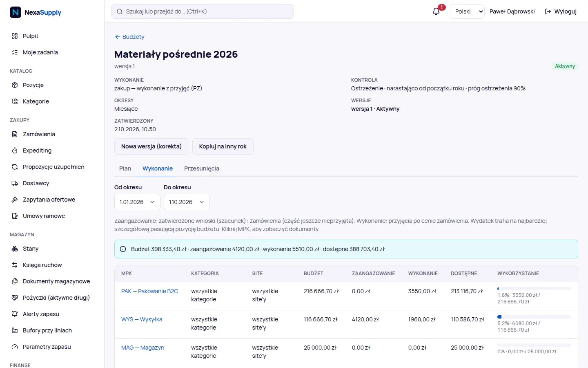
Task: Open the Do okresu 1.10.2026 dropdown
Action: click(x=187, y=202)
